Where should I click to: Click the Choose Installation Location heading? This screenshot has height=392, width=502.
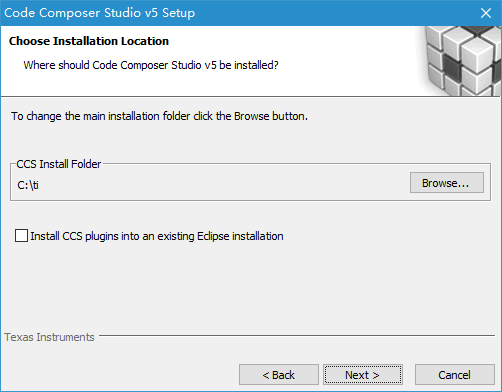pyautogui.click(x=89, y=41)
